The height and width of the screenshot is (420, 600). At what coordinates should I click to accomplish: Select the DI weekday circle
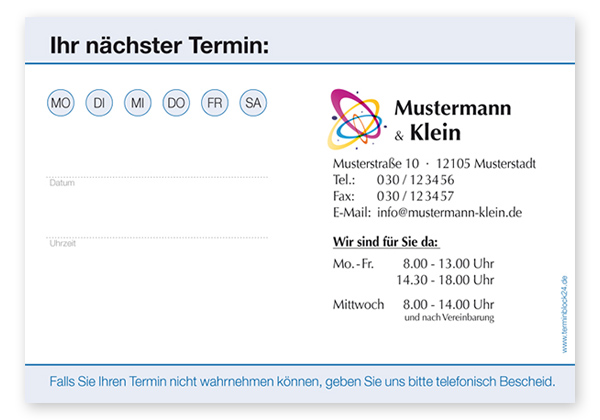[99, 102]
